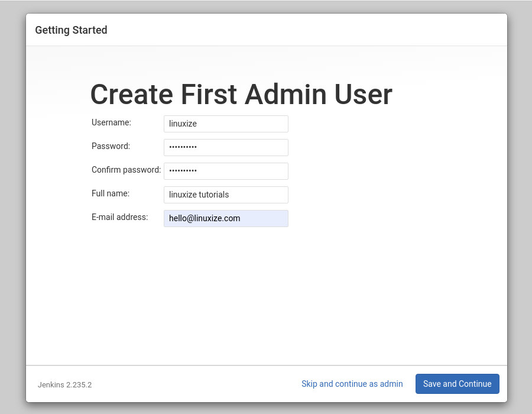532x414 pixels.
Task: Click the Confirm password label
Action: (x=126, y=170)
